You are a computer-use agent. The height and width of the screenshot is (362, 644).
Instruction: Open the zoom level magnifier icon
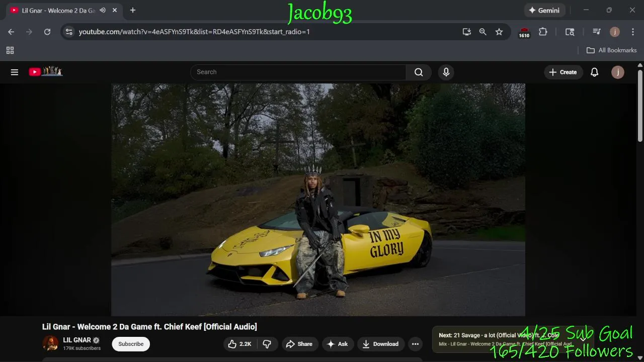coord(483,32)
